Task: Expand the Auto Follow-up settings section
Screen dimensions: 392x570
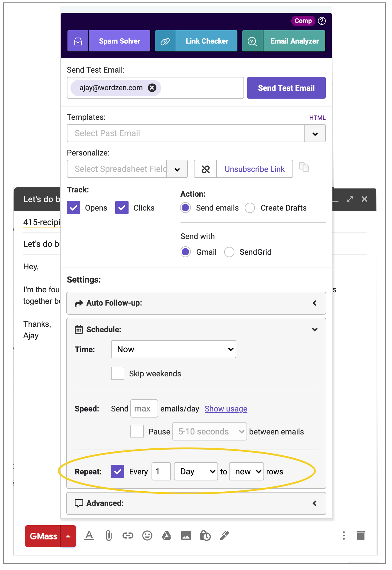Action: pos(196,303)
